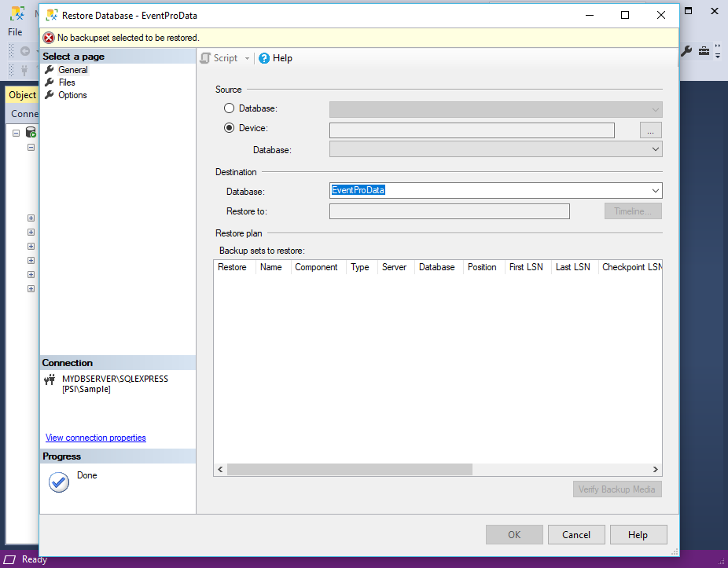This screenshot has height=568, width=728.
Task: Click the back navigation arrow in the SSMS toolbar
Action: tap(25, 51)
